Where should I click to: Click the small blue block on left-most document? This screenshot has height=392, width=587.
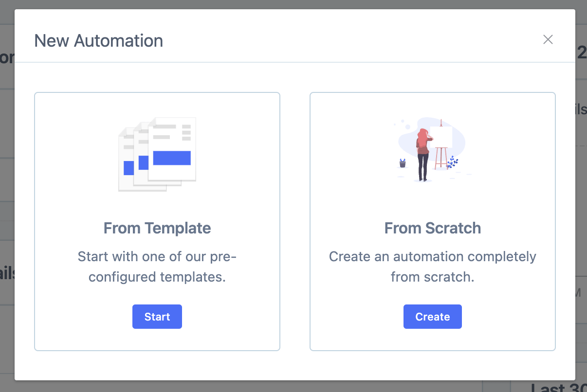(128, 168)
